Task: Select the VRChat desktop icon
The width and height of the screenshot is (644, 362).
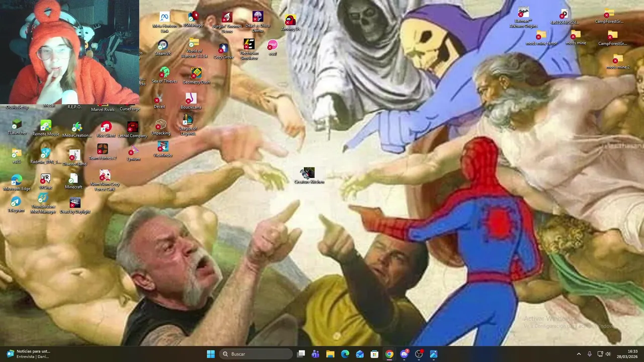Action: (45, 182)
